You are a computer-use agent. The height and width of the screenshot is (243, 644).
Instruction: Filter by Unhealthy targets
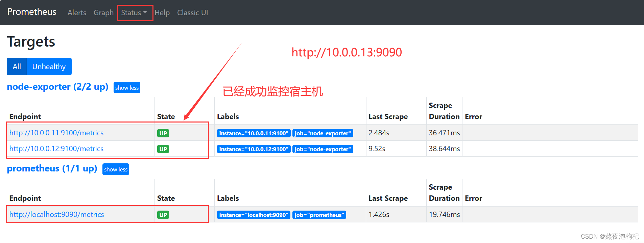pyautogui.click(x=49, y=66)
